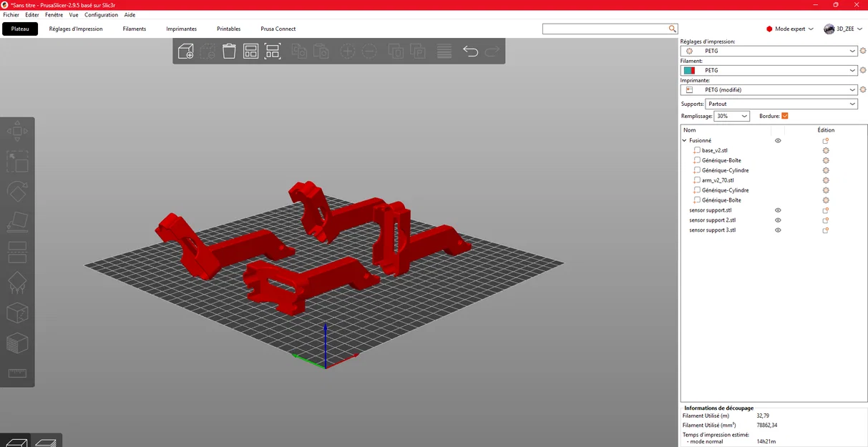Click the Remove instance minus icon
Screen dimensions: 868x447
click(x=369, y=51)
